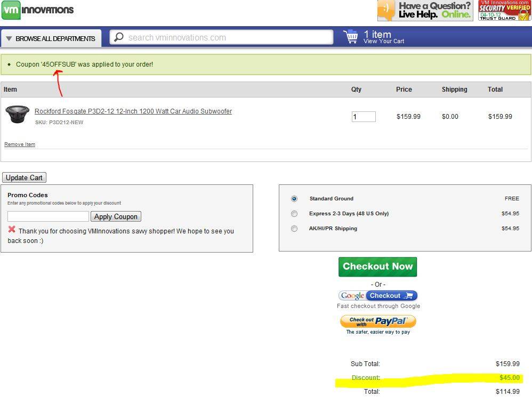This screenshot has width=532, height=397.
Task: Focus the vminnovations.com search field
Action: point(221,37)
